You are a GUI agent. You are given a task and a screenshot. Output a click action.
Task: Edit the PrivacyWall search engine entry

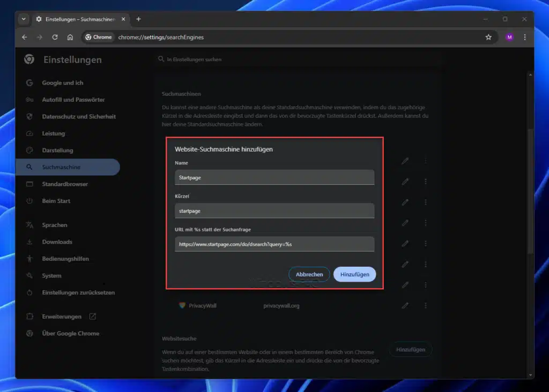pos(405,306)
